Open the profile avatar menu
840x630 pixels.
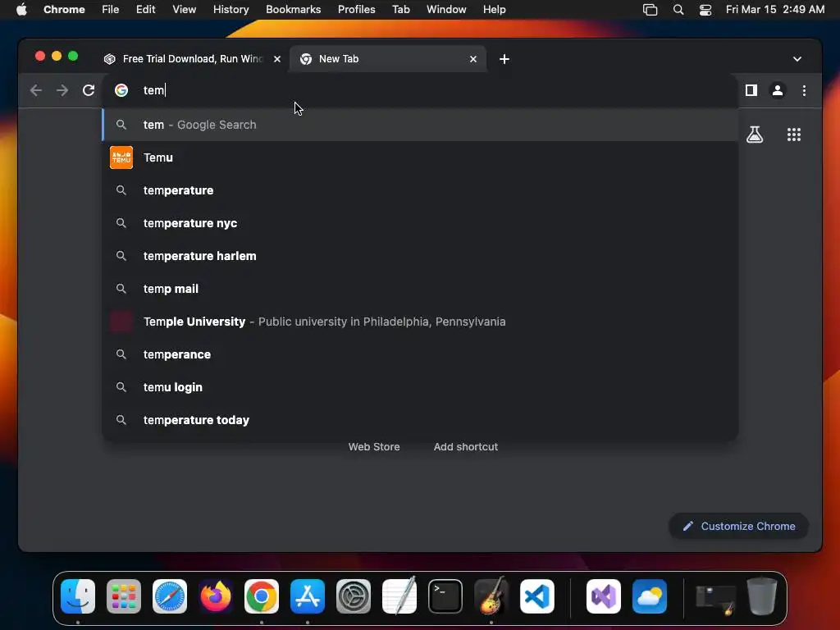point(778,90)
